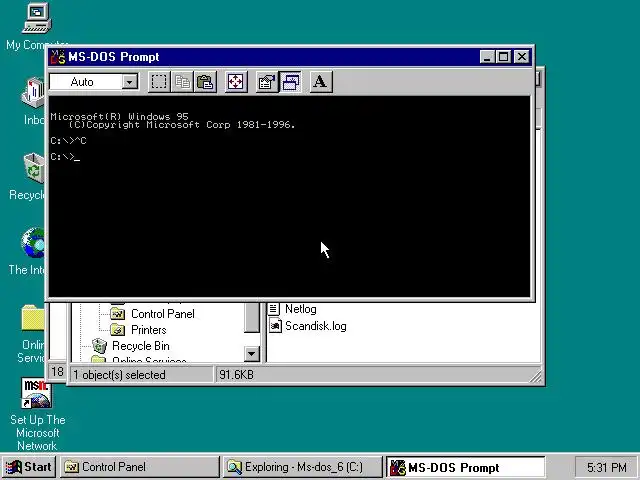Click the 91.6KB status bar entry
Image resolution: width=640 pixels, height=480 pixels.
pos(236,375)
